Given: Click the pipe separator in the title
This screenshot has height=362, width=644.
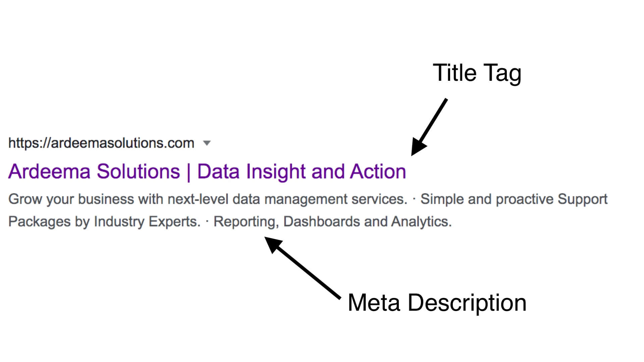Looking at the screenshot, I should 189,172.
